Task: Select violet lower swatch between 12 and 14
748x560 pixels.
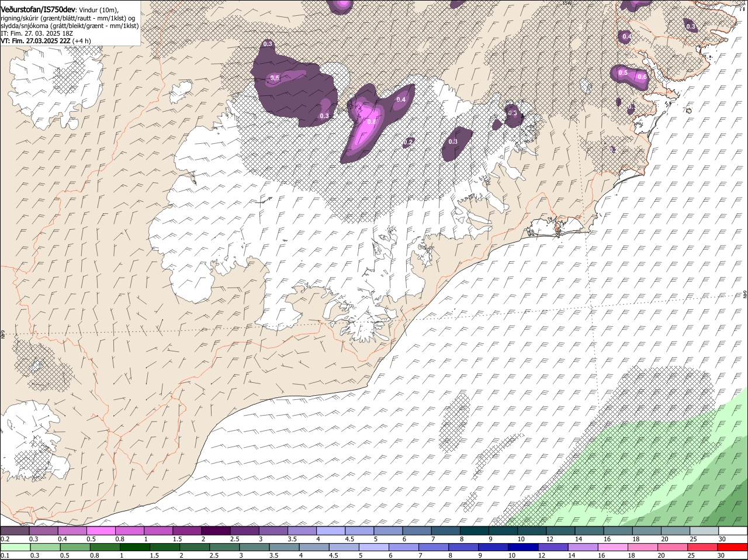Action: [553, 547]
